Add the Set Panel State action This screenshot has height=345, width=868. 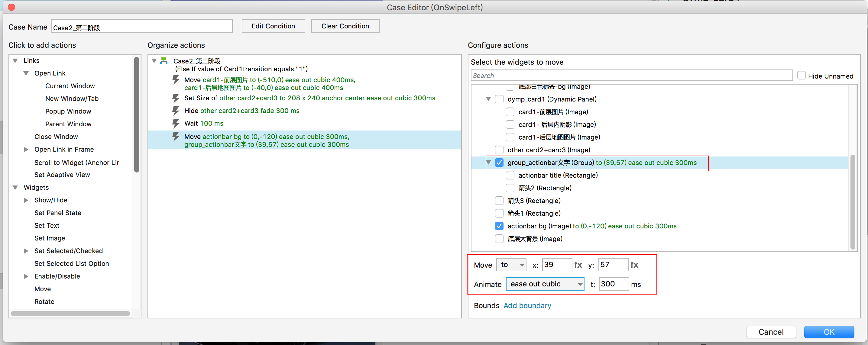(x=58, y=213)
